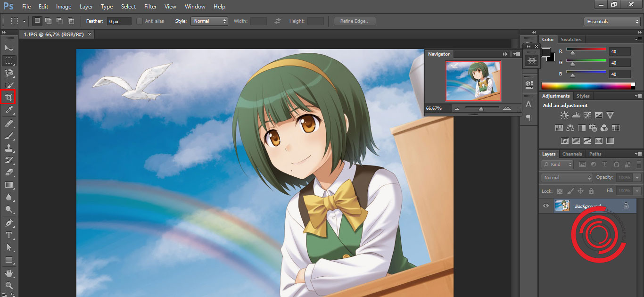The height and width of the screenshot is (297, 644).
Task: Open the Style dropdown
Action: point(209,21)
